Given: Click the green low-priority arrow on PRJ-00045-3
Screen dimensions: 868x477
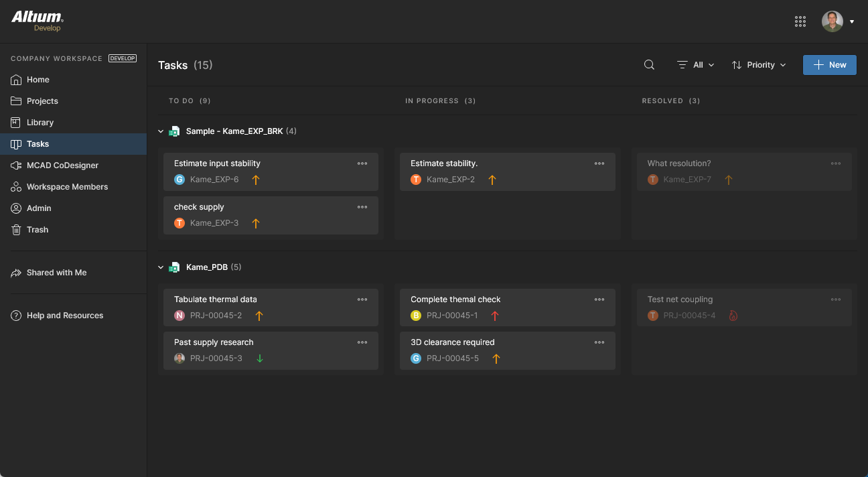Looking at the screenshot, I should coord(260,358).
